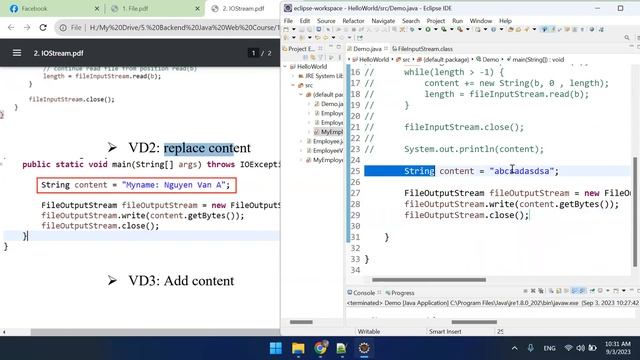
Task: Collapse the HelloWorld project node
Action: click(x=285, y=67)
